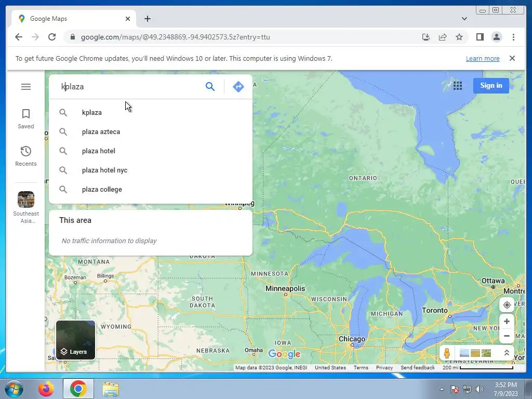
Task: Open the street imagery thumbnails strip
Action: [475, 353]
